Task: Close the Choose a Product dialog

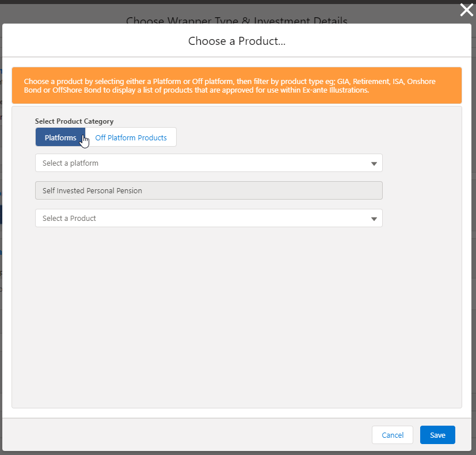Action: coord(466,10)
